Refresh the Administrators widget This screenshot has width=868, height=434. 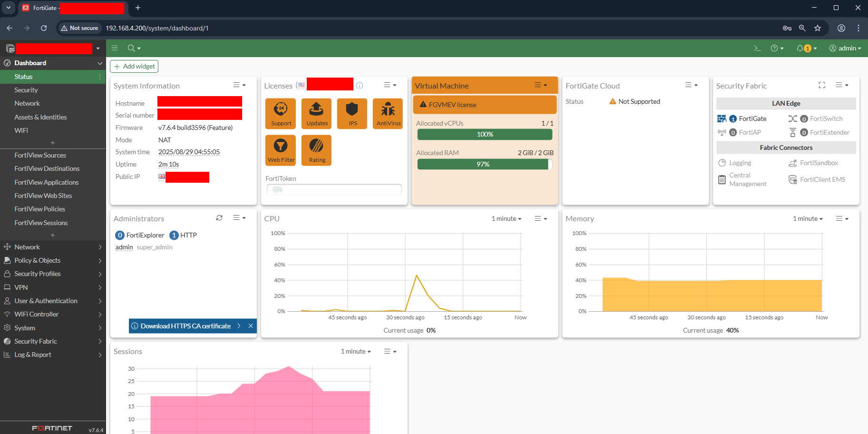click(219, 218)
